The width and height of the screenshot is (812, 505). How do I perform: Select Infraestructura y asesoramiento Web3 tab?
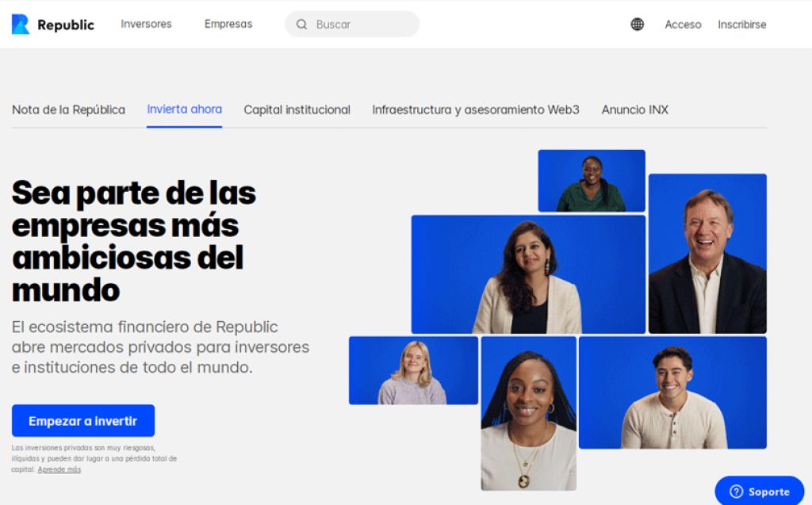coord(476,110)
